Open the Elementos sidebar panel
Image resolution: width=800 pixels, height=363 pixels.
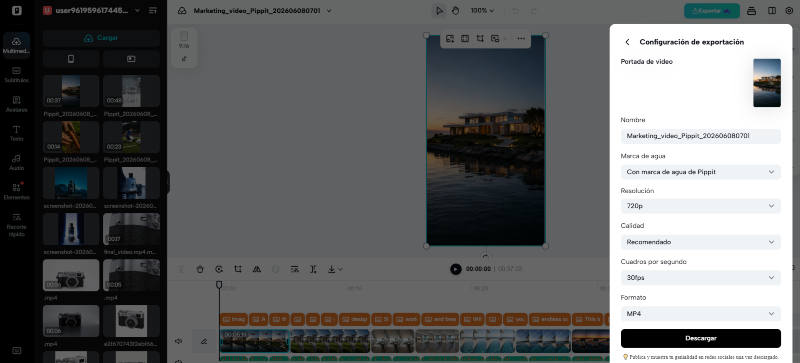16,191
